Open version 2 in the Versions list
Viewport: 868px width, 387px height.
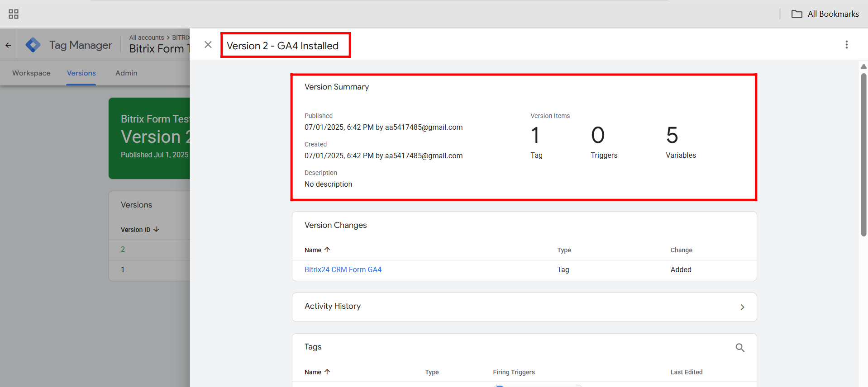tap(123, 249)
